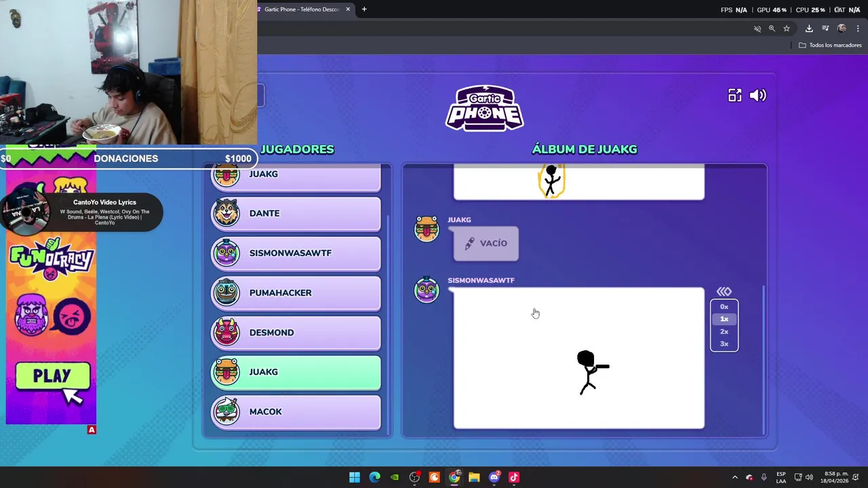This screenshot has width=868, height=488.
Task: Open Microsoft Edge from the taskbar
Action: tap(374, 477)
